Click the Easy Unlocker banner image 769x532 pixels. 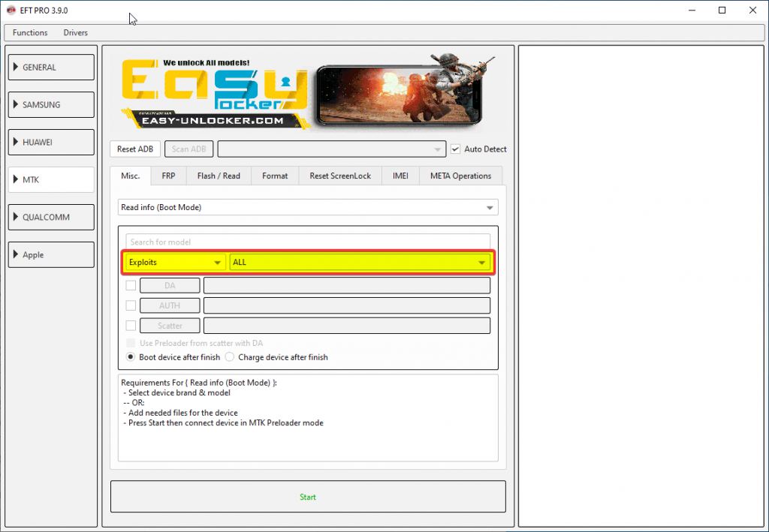coord(308,92)
